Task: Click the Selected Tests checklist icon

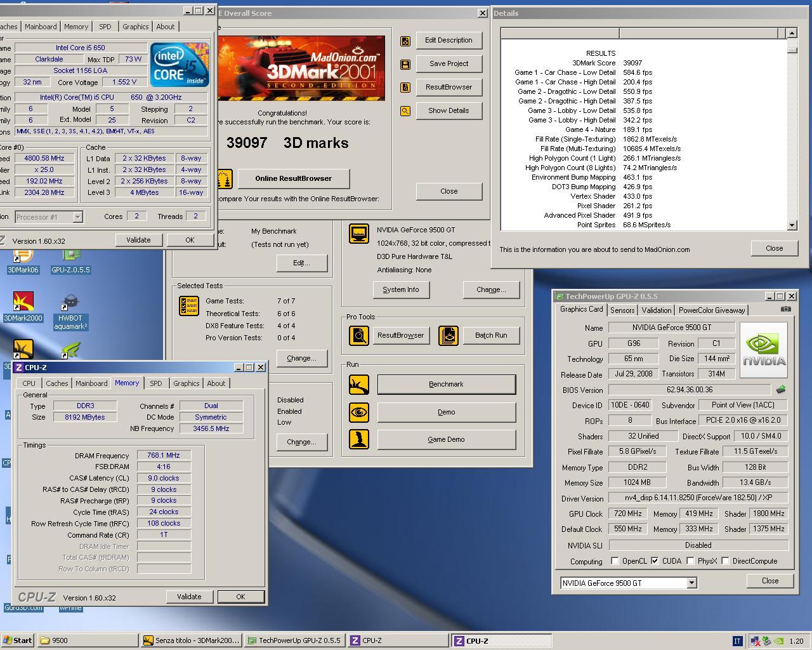Action: (189, 306)
